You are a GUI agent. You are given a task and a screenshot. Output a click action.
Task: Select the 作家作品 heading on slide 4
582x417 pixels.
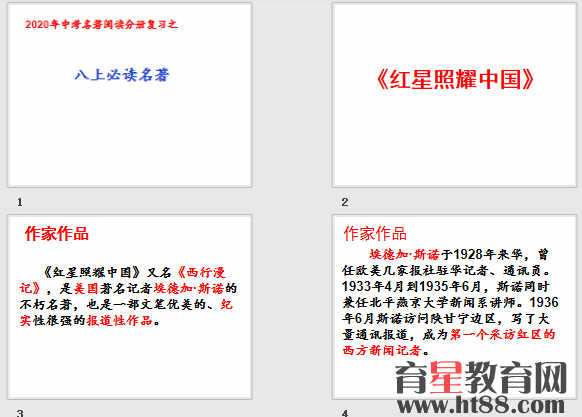click(375, 234)
